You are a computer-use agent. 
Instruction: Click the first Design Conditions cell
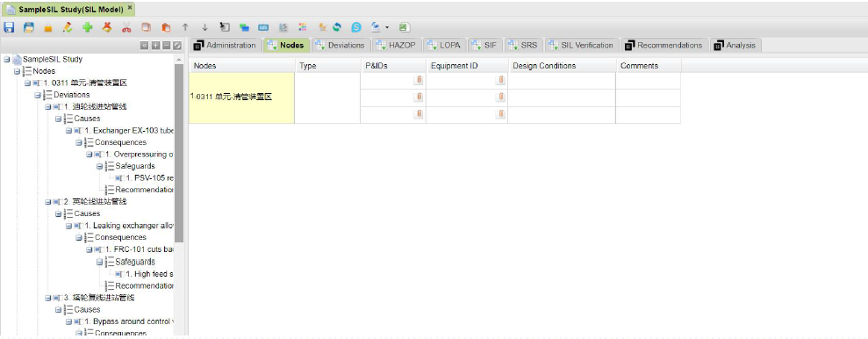[x=562, y=80]
